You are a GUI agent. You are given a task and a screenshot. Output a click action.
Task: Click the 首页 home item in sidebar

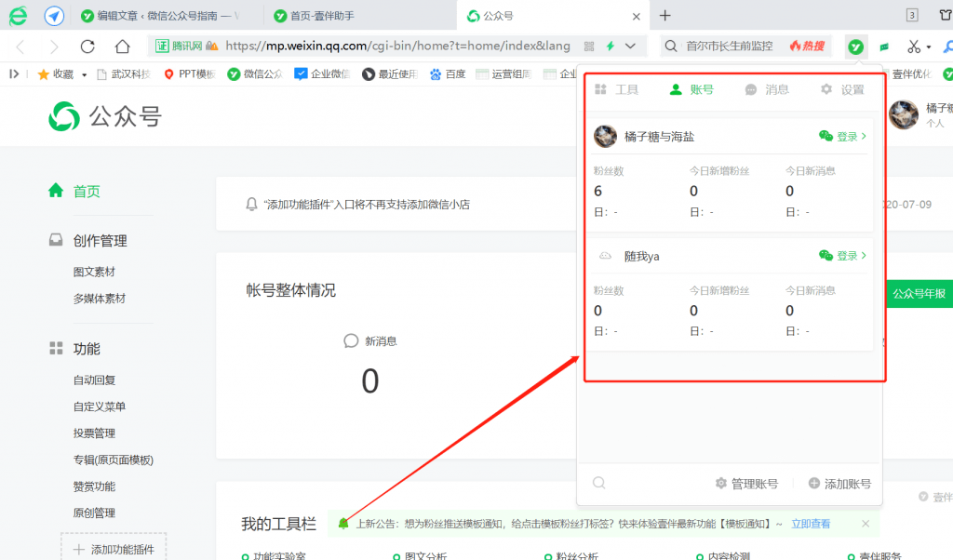[x=87, y=192]
